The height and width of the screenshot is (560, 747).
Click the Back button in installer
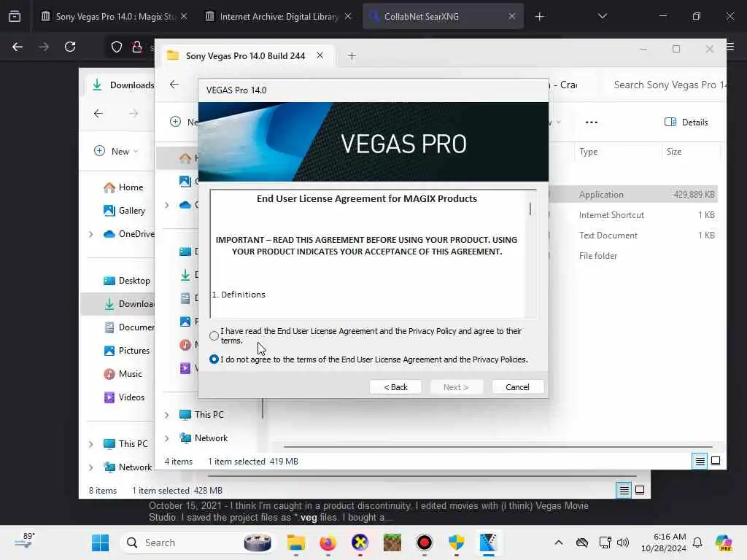click(395, 387)
